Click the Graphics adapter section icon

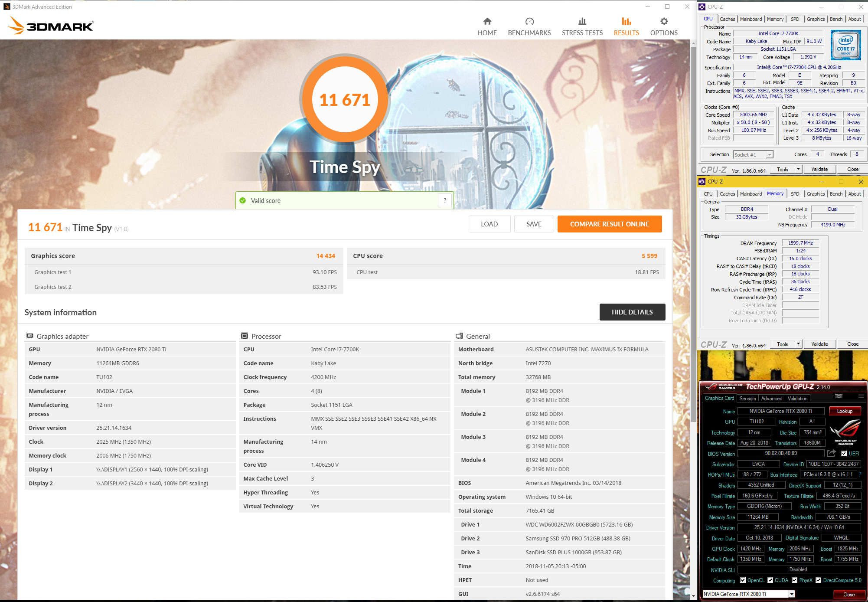pos(29,336)
